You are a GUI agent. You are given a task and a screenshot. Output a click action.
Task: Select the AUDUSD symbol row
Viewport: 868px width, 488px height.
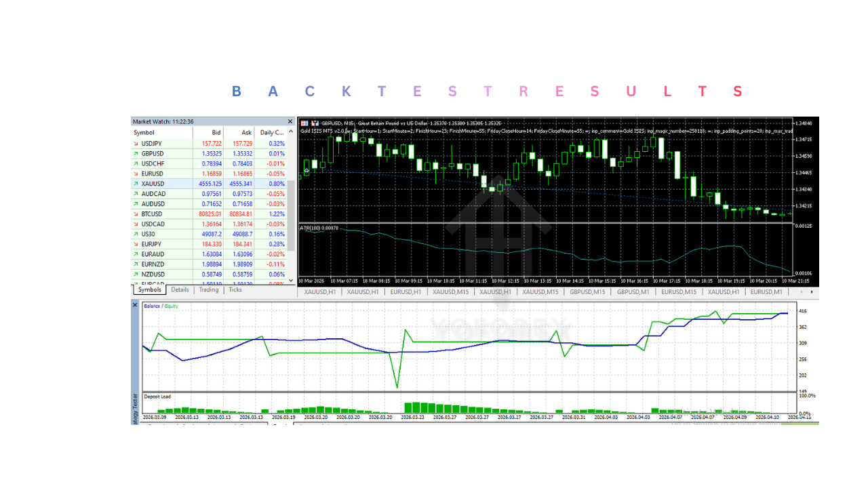click(x=209, y=204)
